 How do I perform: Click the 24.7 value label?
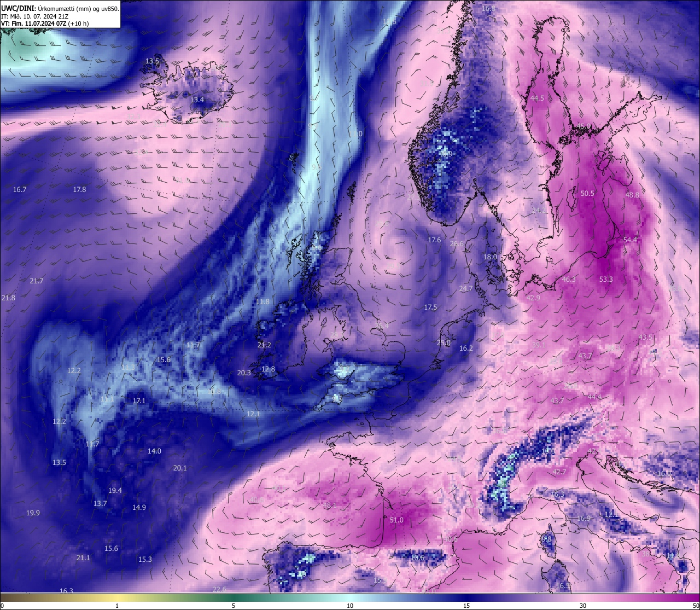click(x=466, y=288)
